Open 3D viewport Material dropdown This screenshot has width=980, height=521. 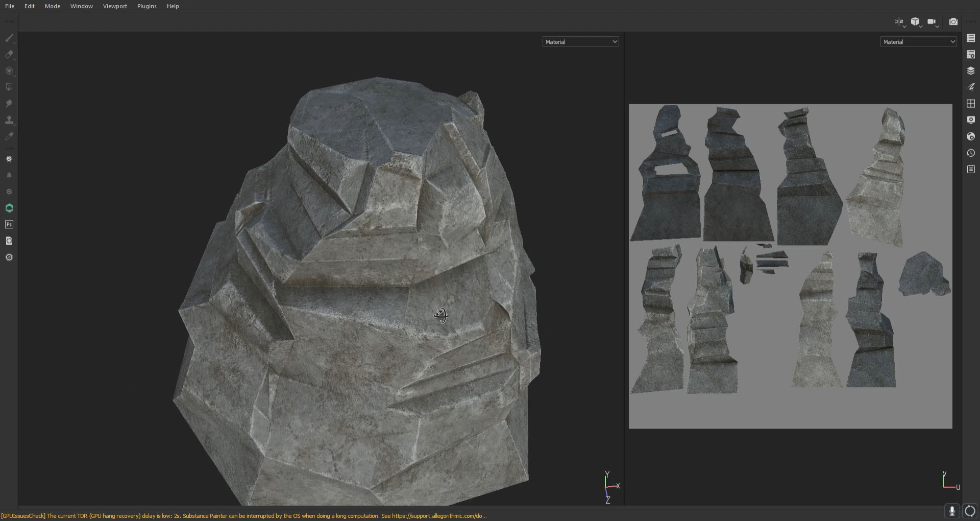[580, 42]
